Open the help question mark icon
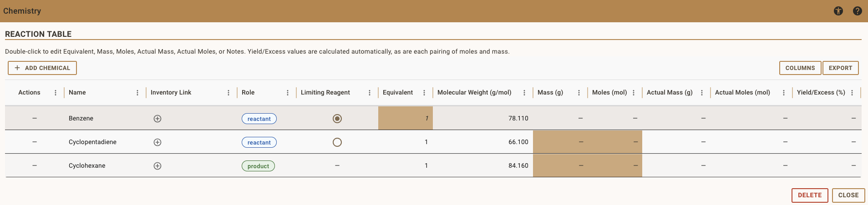The image size is (868, 205). pyautogui.click(x=857, y=11)
